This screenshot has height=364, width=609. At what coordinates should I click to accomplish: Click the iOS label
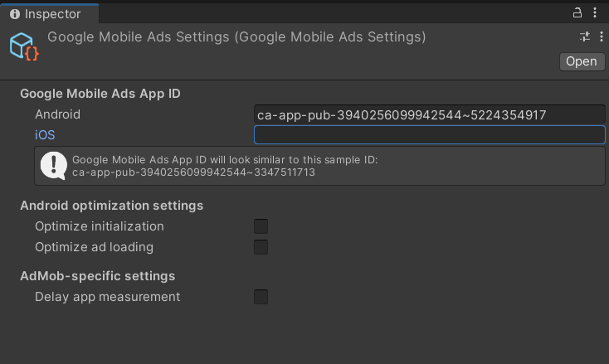pyautogui.click(x=45, y=135)
